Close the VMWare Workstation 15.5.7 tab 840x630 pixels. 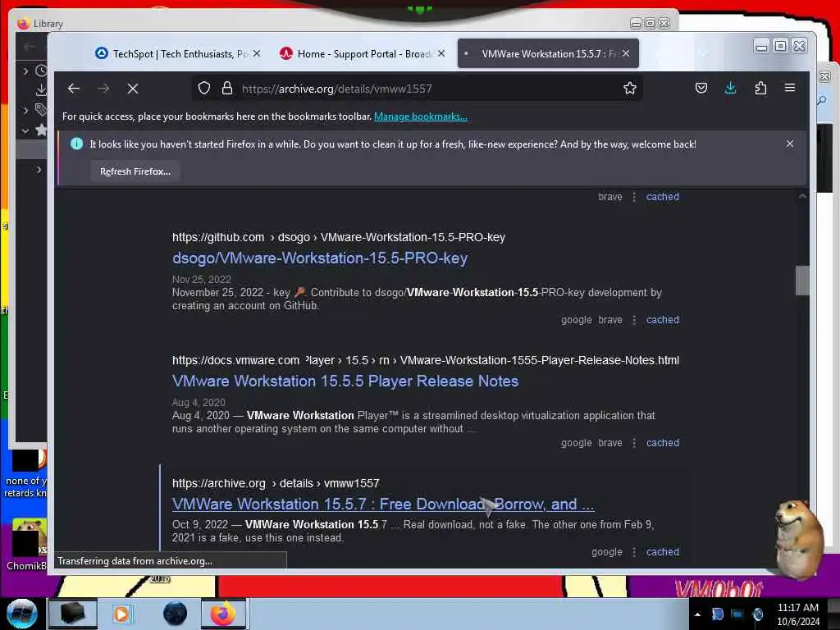coord(626,53)
